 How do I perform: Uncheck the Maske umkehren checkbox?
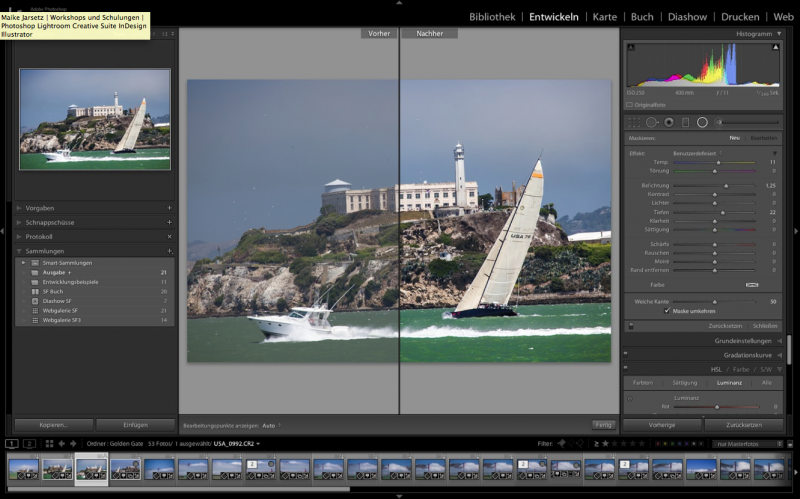668,311
